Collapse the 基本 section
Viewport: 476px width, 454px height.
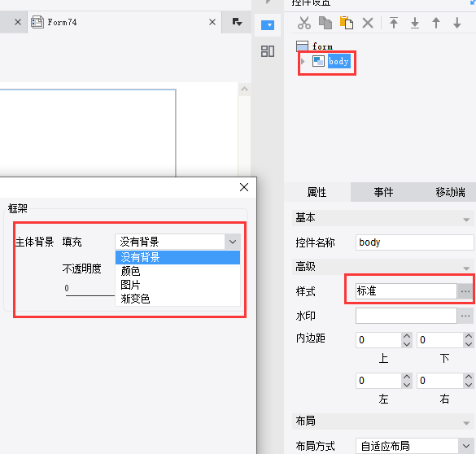point(466,220)
